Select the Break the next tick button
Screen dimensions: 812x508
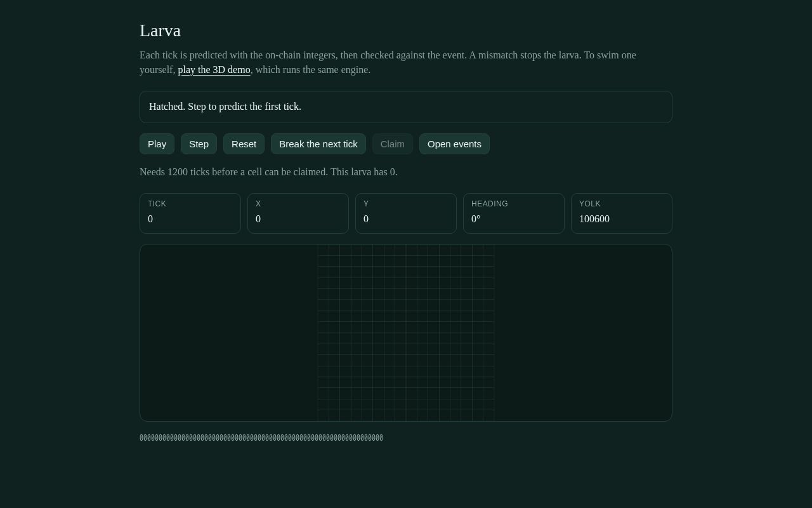pyautogui.click(x=318, y=144)
